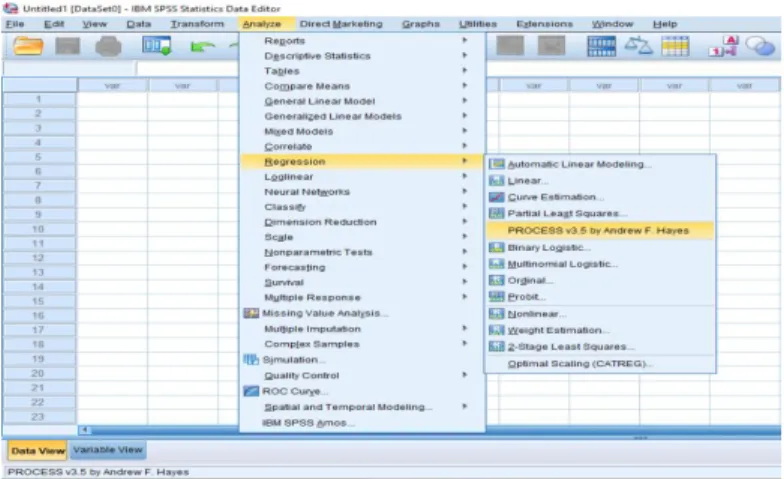The width and height of the screenshot is (784, 479).
Task: Open the Transform menu
Action: tap(197, 24)
